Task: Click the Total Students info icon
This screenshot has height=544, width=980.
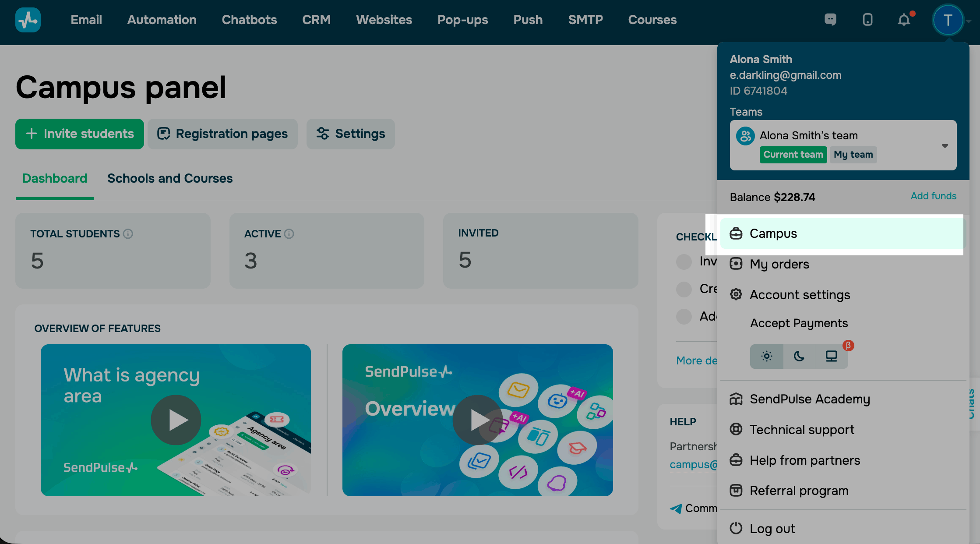Action: (128, 234)
